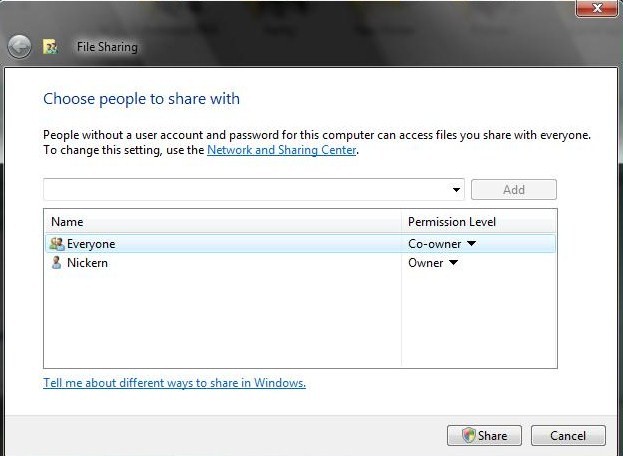Click the Add button
This screenshot has height=456, width=623.
[514, 189]
